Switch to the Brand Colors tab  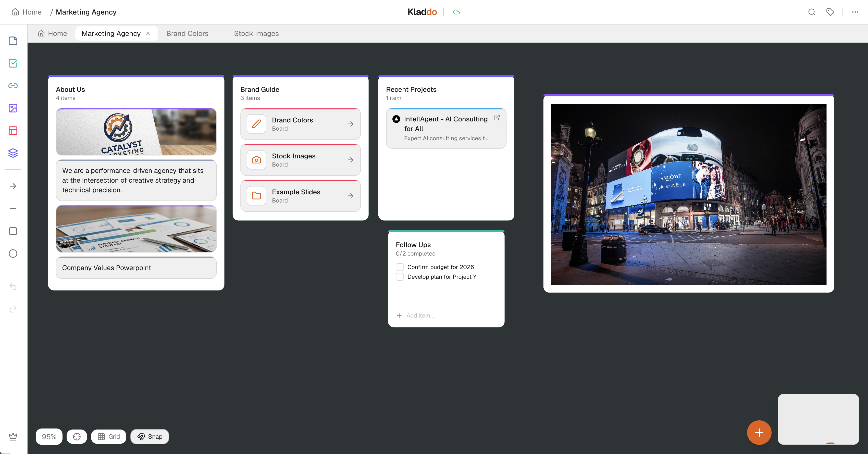click(187, 33)
